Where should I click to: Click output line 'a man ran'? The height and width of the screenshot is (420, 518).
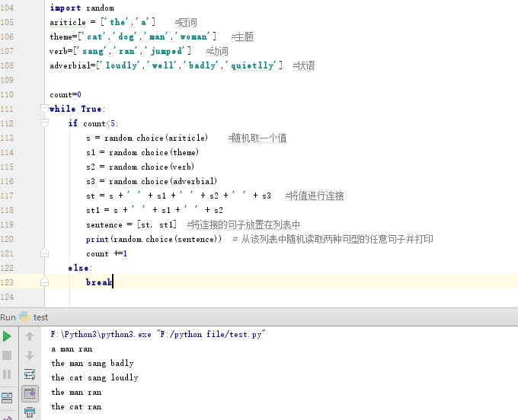tap(72, 349)
